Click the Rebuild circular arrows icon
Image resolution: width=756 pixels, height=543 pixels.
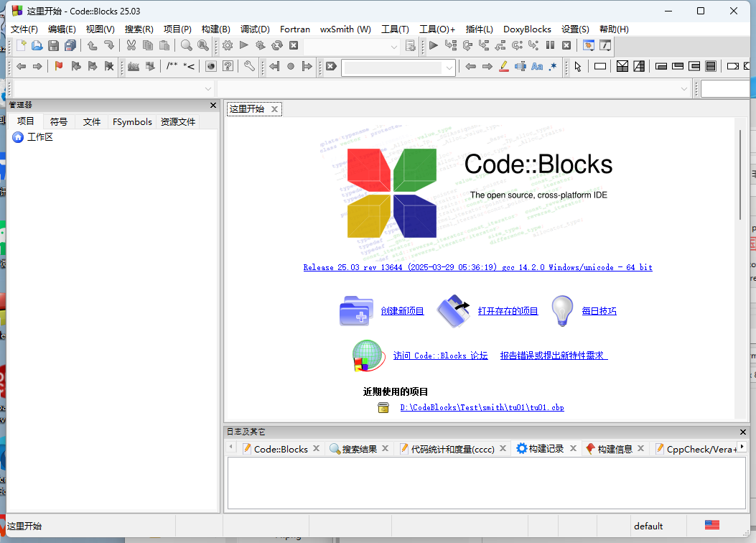277,46
